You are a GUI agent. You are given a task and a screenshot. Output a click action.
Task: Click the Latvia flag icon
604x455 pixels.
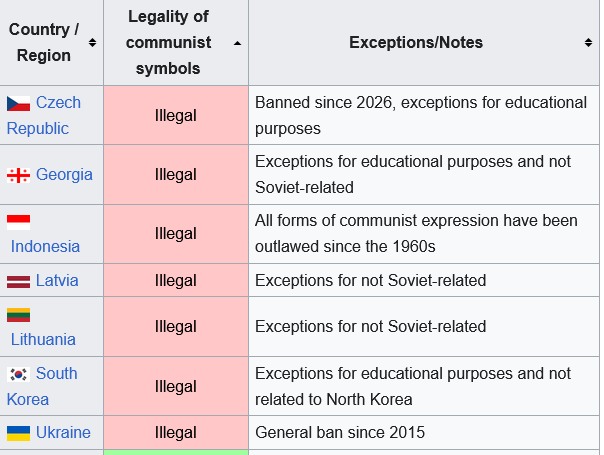[x=18, y=281]
